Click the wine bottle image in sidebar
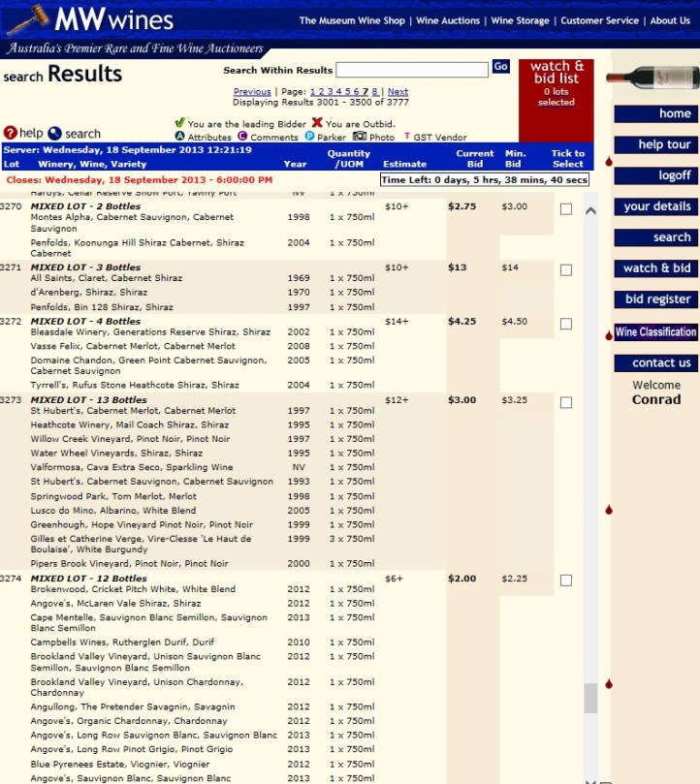Viewport: 700px width, 784px height. 652,77
